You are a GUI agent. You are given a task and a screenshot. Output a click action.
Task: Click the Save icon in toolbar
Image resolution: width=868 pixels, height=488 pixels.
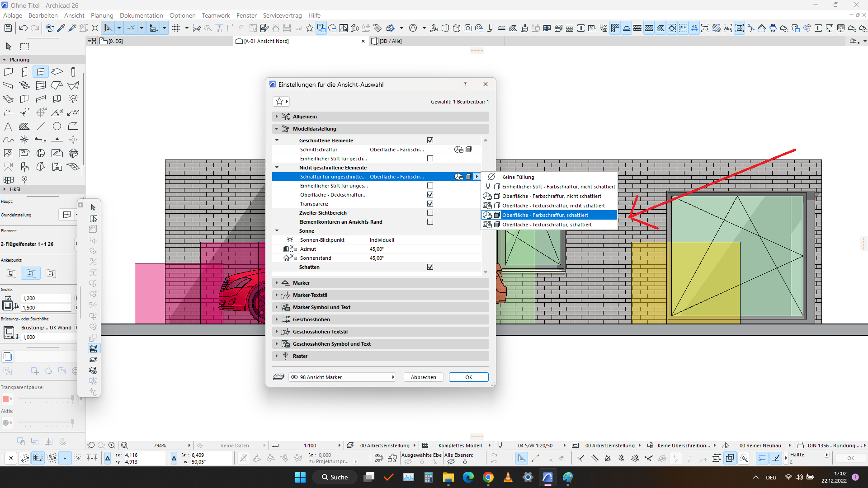[x=8, y=28]
